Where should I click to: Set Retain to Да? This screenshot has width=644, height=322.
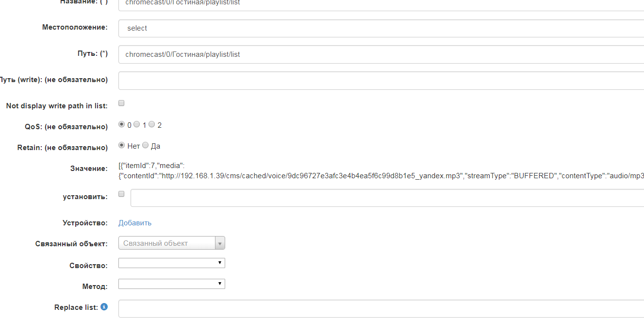145,145
